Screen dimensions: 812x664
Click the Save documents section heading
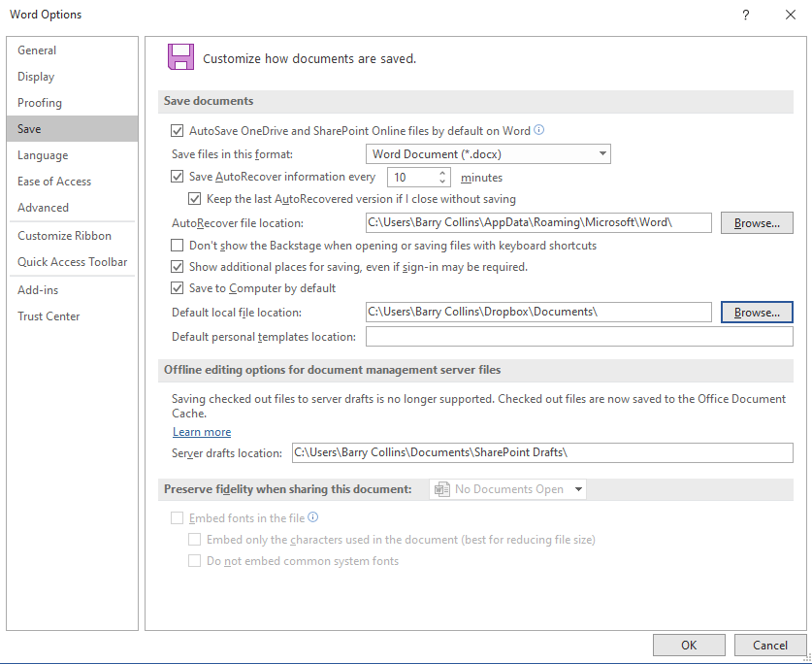coord(209,101)
